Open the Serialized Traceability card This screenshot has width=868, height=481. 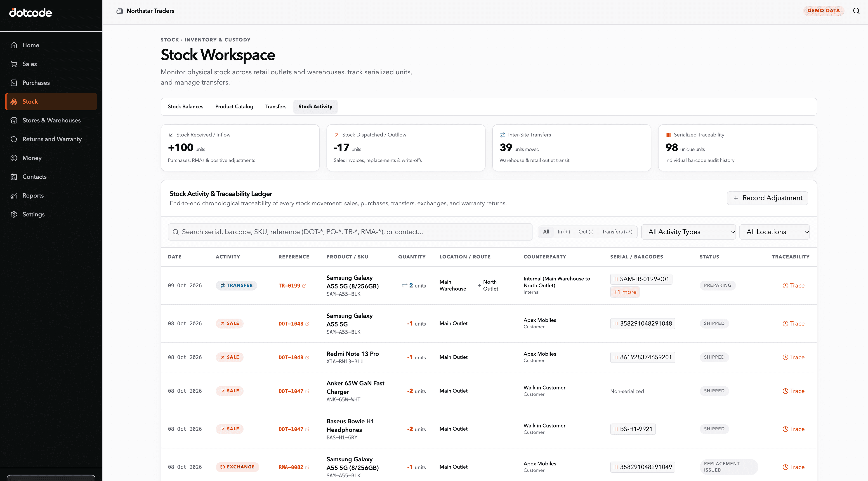tap(737, 148)
